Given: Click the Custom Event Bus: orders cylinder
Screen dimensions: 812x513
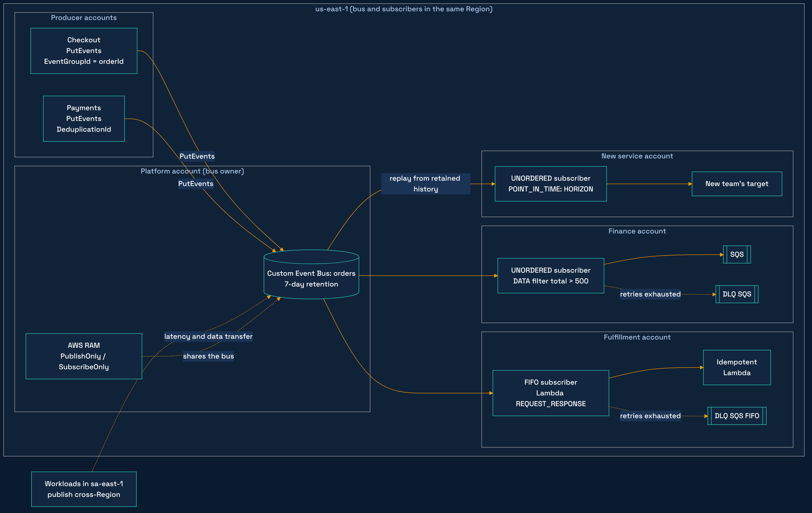Looking at the screenshot, I should (311, 274).
